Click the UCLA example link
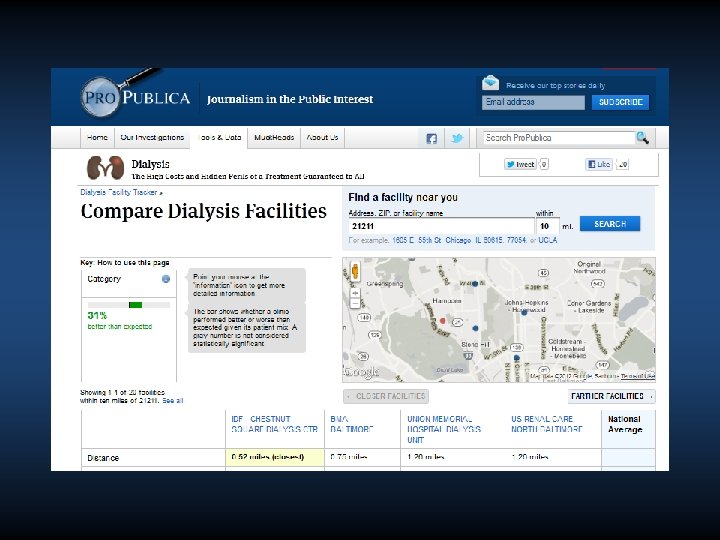Screen dimensions: 720x540 (x=548, y=240)
